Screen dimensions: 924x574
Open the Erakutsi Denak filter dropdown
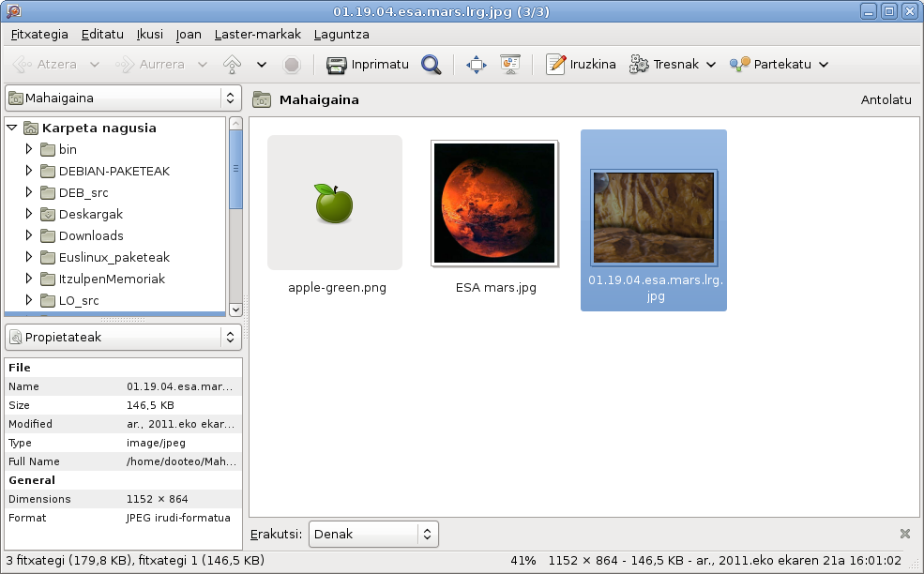[x=373, y=534]
